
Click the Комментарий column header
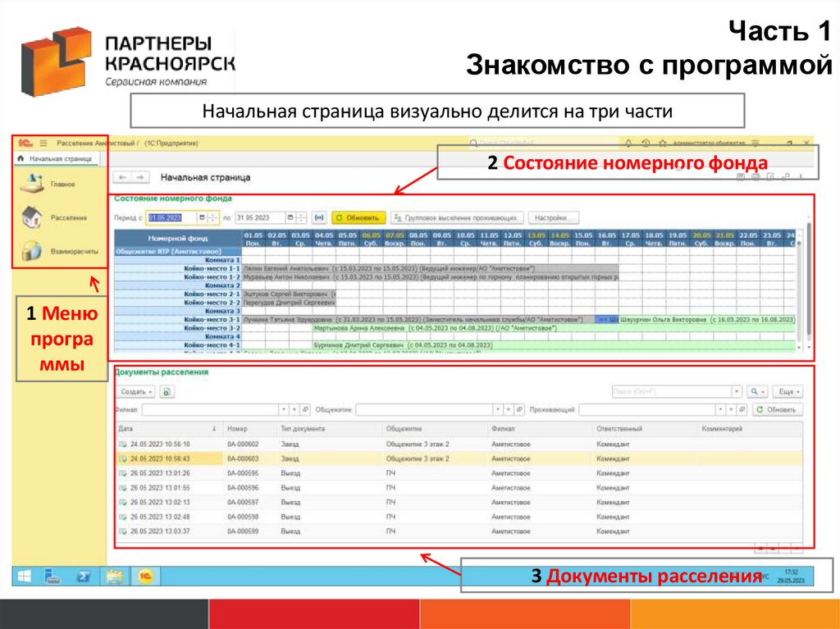pos(750,429)
